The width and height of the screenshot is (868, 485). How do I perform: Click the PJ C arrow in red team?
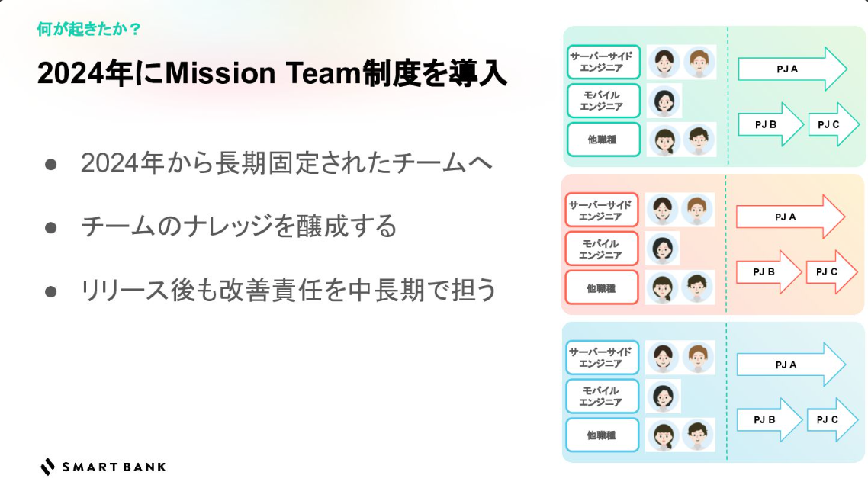pyautogui.click(x=831, y=271)
